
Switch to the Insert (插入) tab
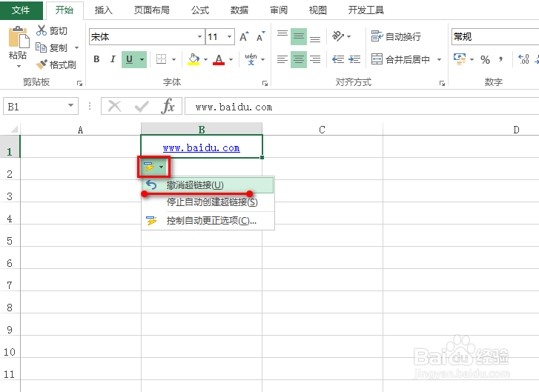tap(104, 10)
